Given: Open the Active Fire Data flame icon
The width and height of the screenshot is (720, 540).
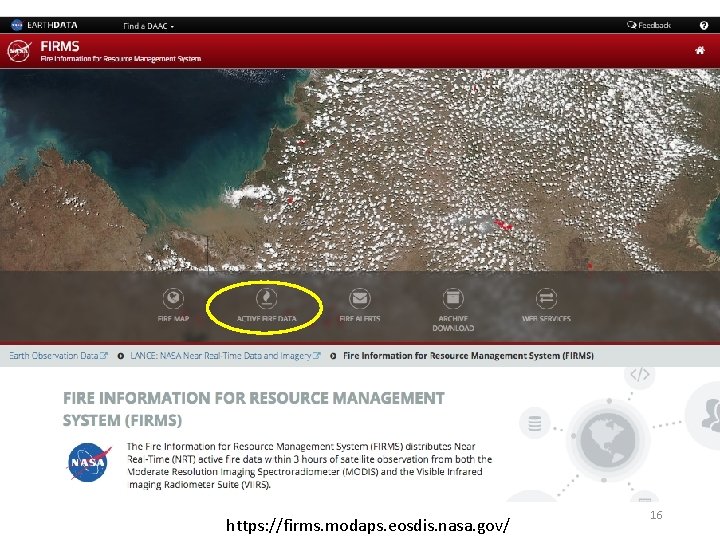Looking at the screenshot, I should 266,298.
